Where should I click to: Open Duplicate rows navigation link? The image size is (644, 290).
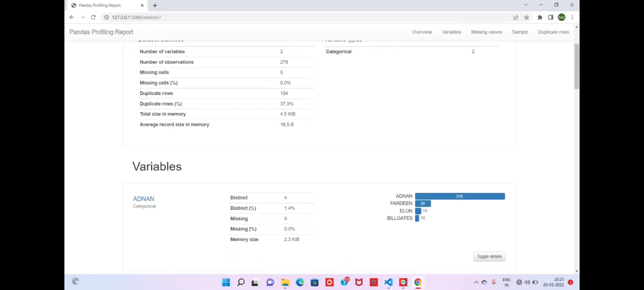[x=553, y=32]
